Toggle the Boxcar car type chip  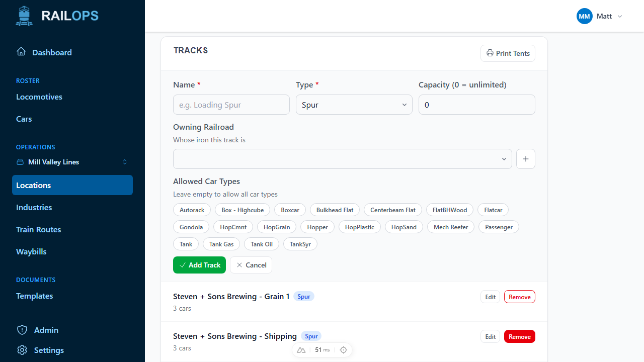click(x=290, y=210)
